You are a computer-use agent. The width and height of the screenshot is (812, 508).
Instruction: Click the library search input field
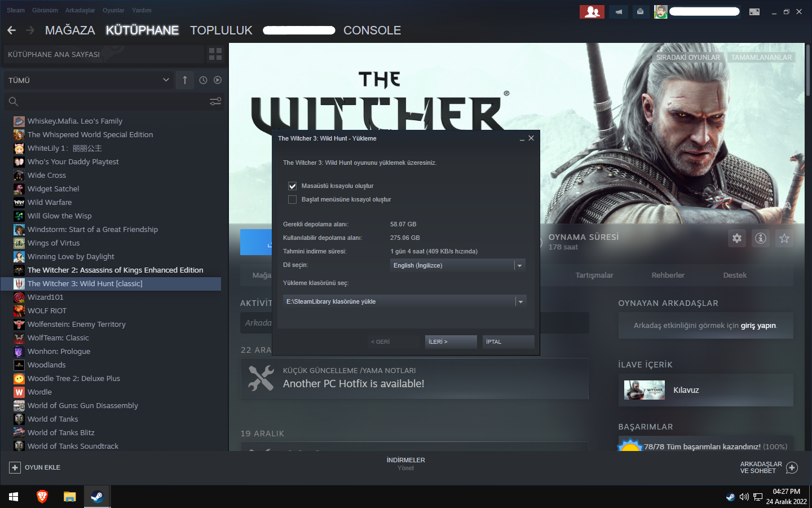(113, 102)
